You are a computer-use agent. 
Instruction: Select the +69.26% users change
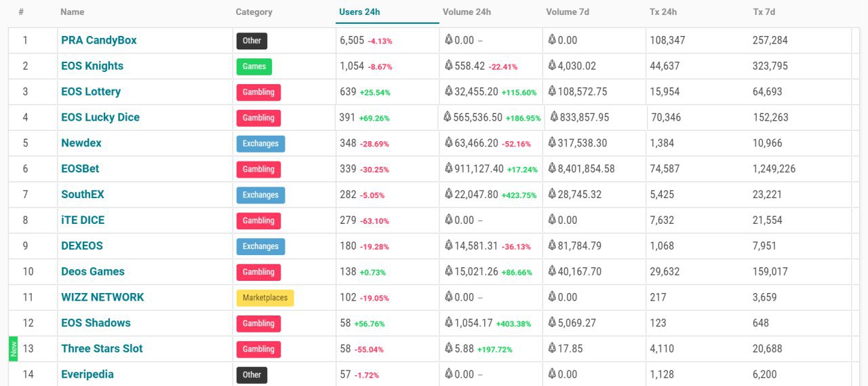[x=374, y=119]
